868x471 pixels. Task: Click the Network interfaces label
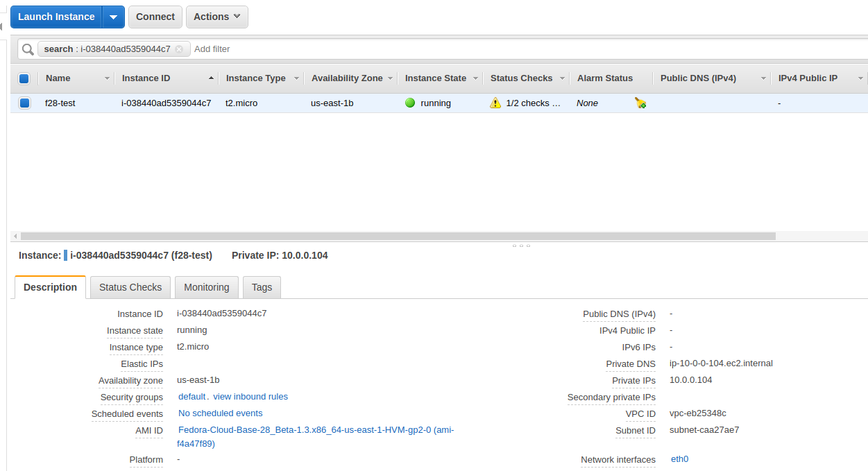pos(618,460)
